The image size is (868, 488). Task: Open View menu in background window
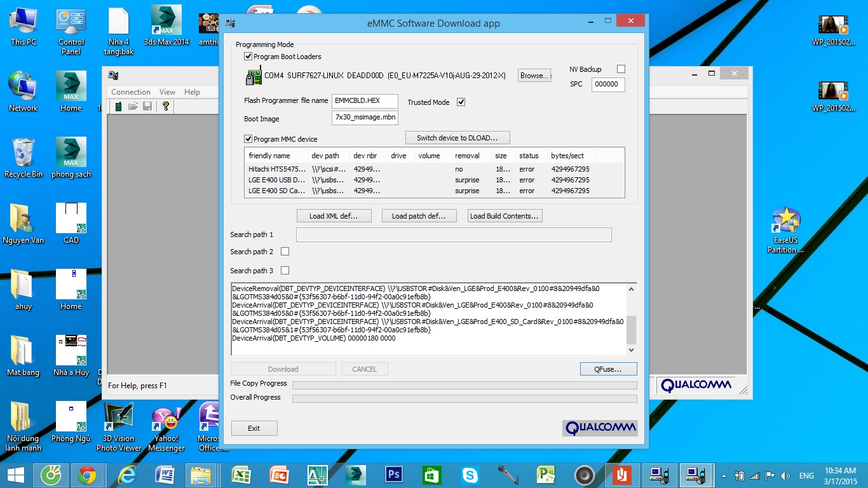167,92
